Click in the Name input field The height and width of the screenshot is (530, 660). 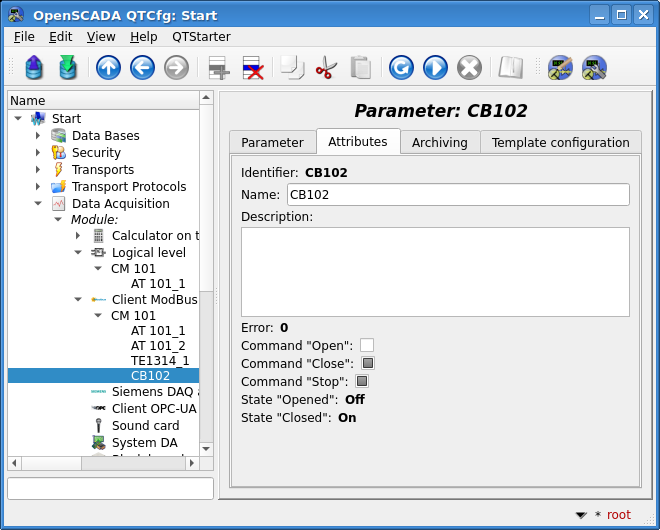coord(458,194)
